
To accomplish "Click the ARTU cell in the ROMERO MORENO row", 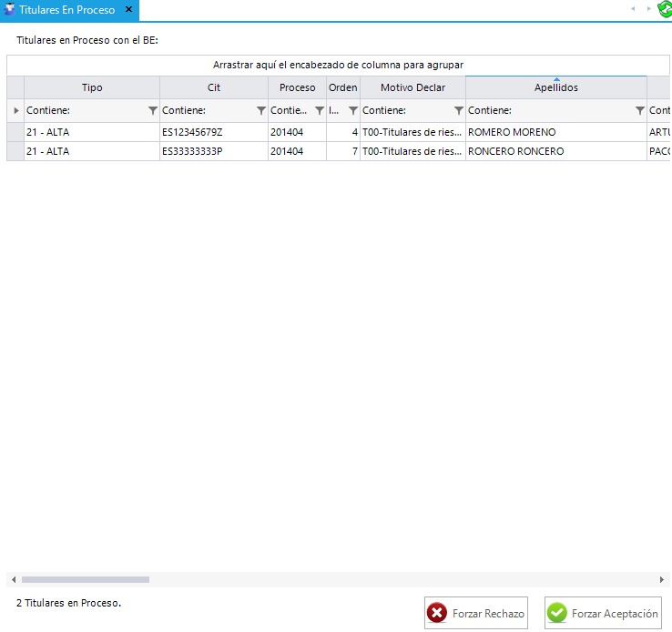I will (659, 132).
